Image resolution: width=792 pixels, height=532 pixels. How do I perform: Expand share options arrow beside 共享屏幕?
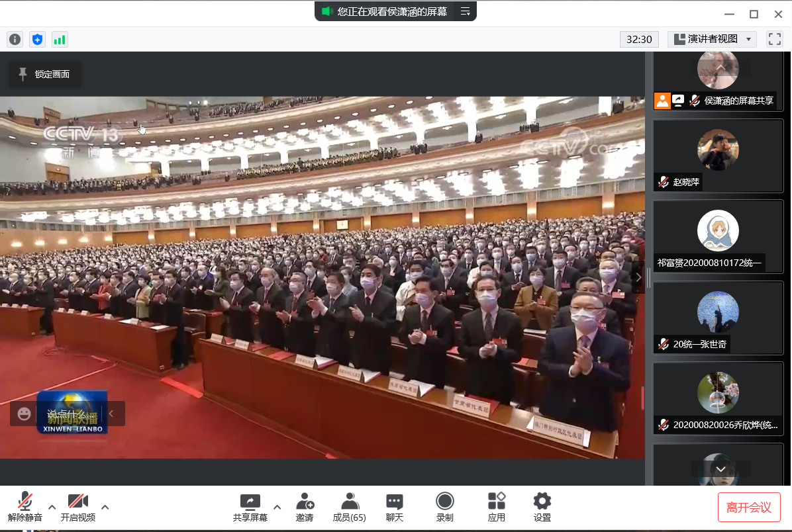[x=277, y=507]
